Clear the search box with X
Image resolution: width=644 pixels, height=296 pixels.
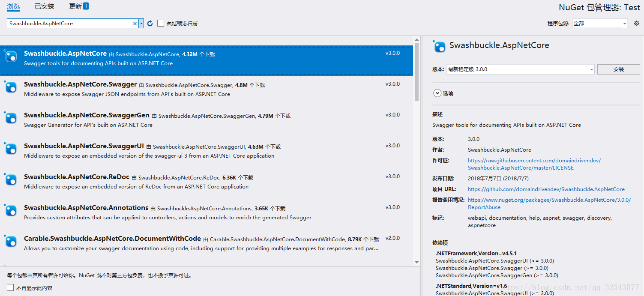(135, 24)
